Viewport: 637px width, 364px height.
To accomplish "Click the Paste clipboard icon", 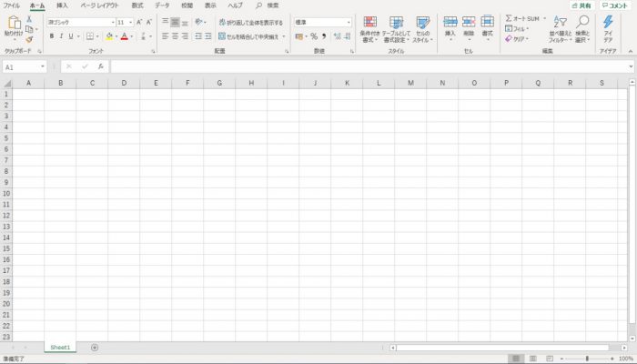I will pos(14,23).
